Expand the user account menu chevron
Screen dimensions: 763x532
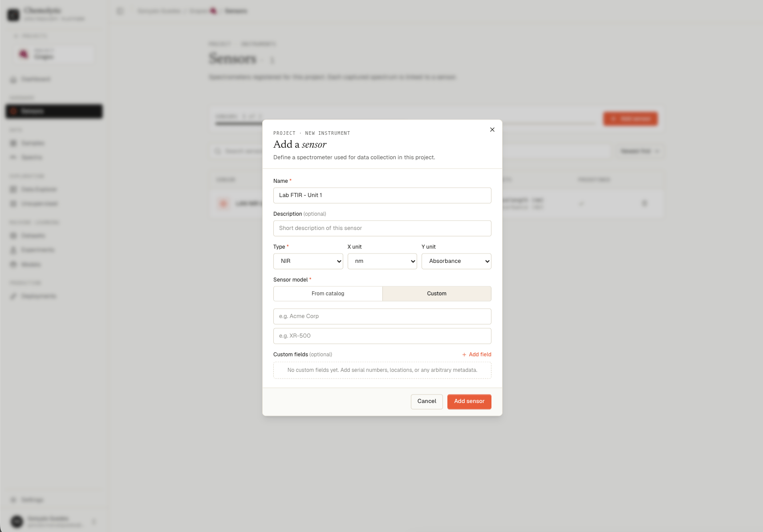click(x=94, y=521)
